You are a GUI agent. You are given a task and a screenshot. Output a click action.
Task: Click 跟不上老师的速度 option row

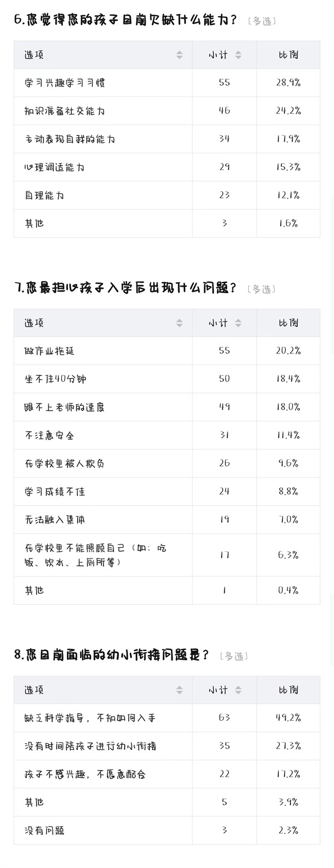coord(167,407)
